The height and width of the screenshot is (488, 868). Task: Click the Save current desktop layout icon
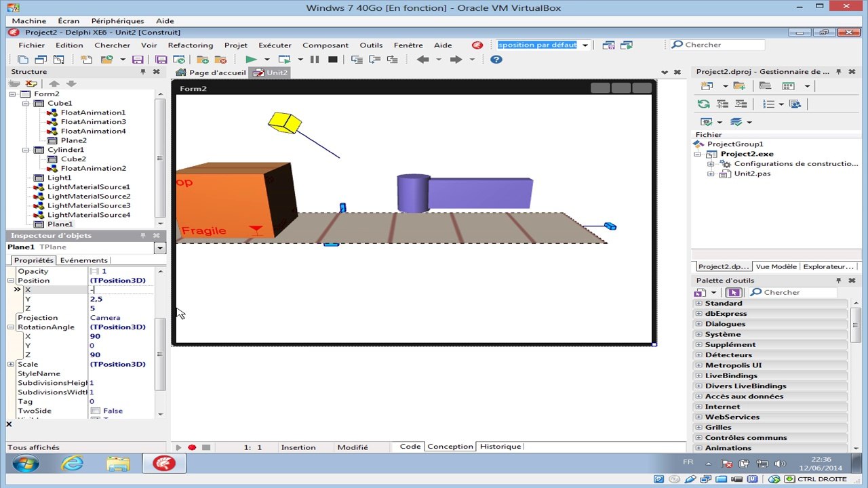(x=608, y=45)
